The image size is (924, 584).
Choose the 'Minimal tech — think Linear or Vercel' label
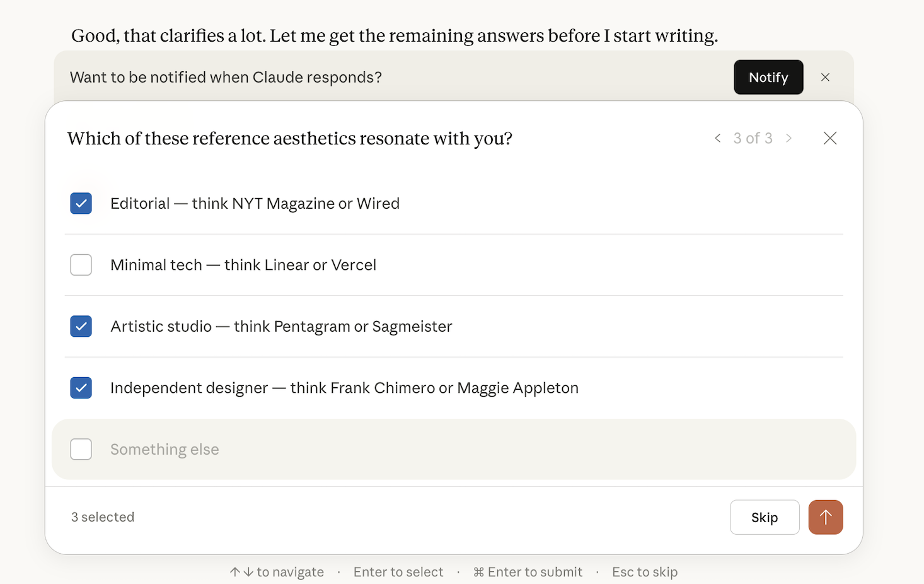243,265
